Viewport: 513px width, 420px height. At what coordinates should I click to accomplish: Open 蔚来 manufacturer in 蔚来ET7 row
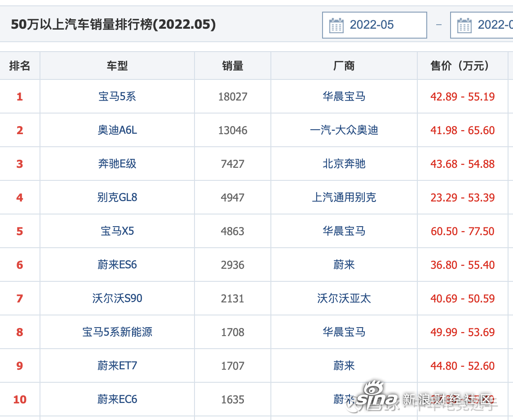[x=344, y=366]
